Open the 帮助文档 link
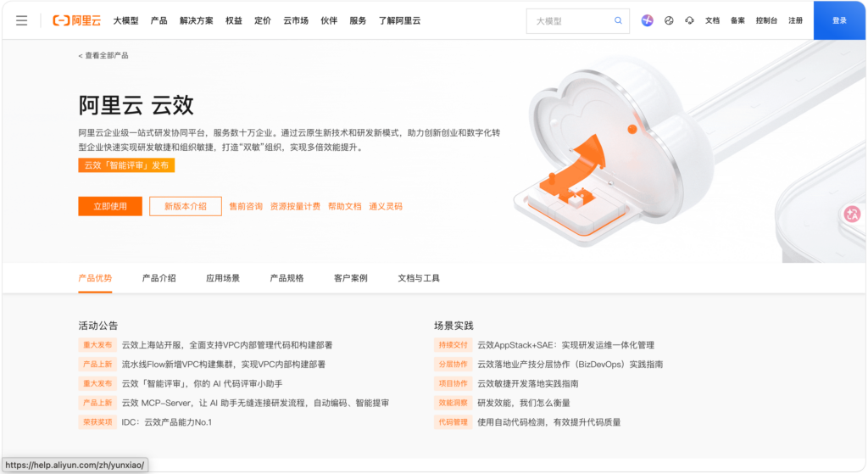 click(344, 206)
